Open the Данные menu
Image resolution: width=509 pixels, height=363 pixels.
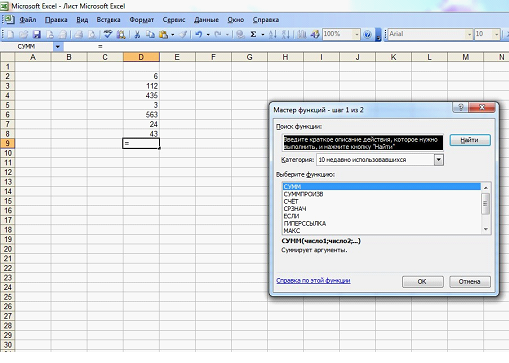[x=206, y=20]
